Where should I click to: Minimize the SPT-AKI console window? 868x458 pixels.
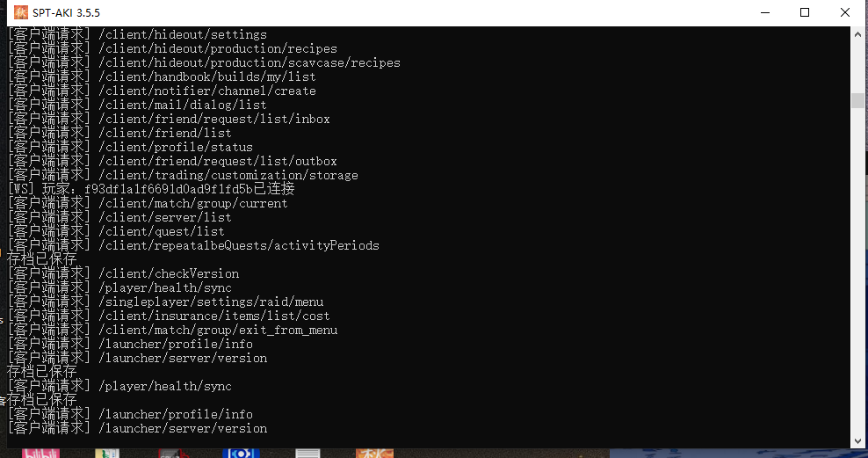click(763, 12)
